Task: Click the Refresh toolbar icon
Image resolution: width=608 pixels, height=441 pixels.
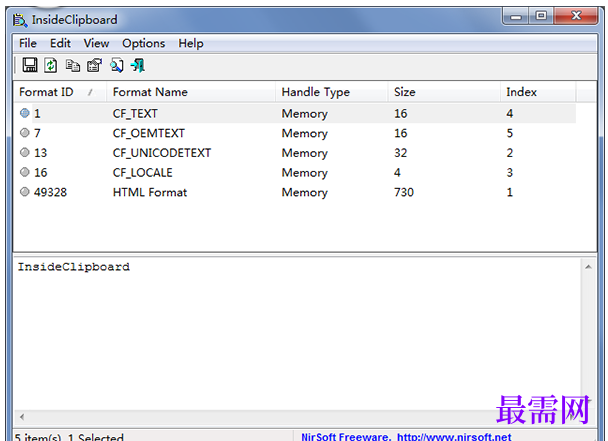Action: [x=50, y=65]
